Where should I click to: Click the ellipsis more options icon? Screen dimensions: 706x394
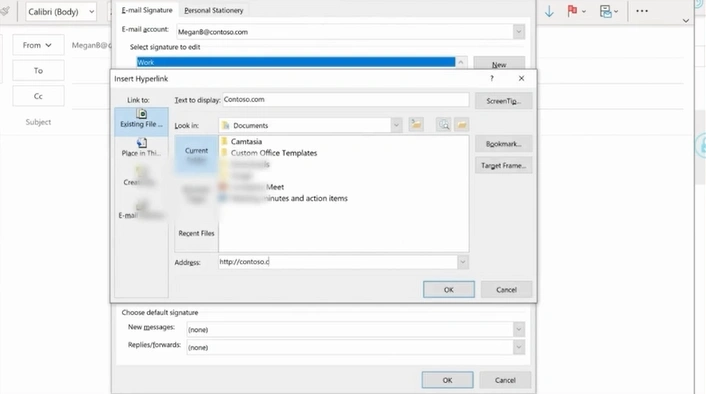click(642, 11)
